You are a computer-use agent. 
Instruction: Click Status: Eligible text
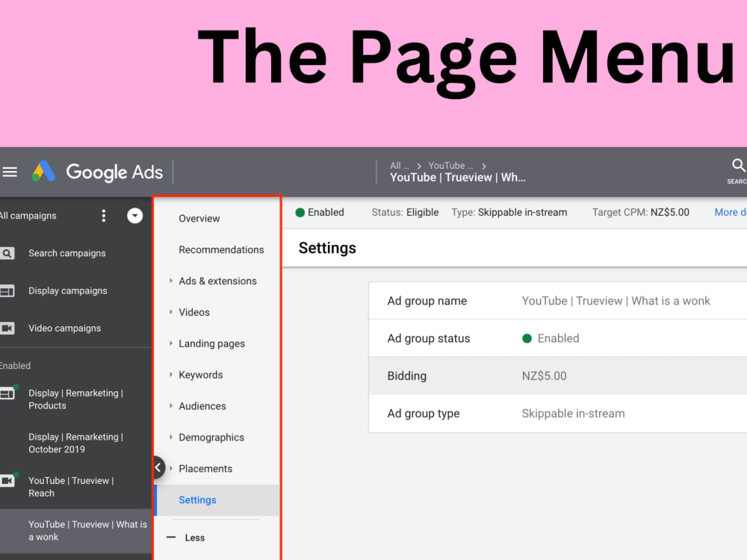click(405, 212)
